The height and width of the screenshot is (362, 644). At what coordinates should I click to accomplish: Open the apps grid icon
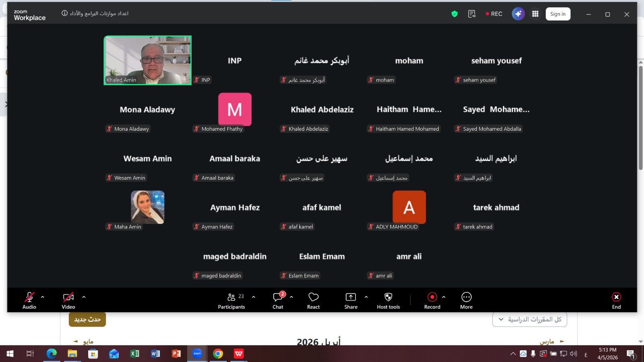coord(535,14)
